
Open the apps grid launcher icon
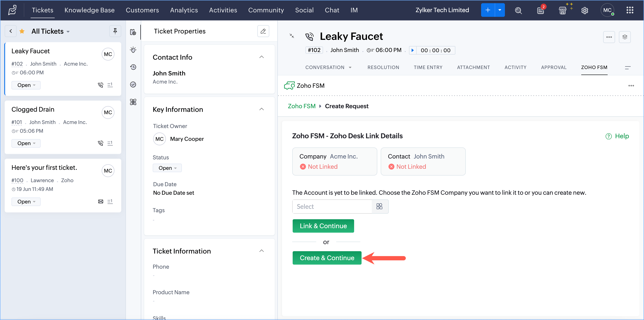[x=630, y=10]
